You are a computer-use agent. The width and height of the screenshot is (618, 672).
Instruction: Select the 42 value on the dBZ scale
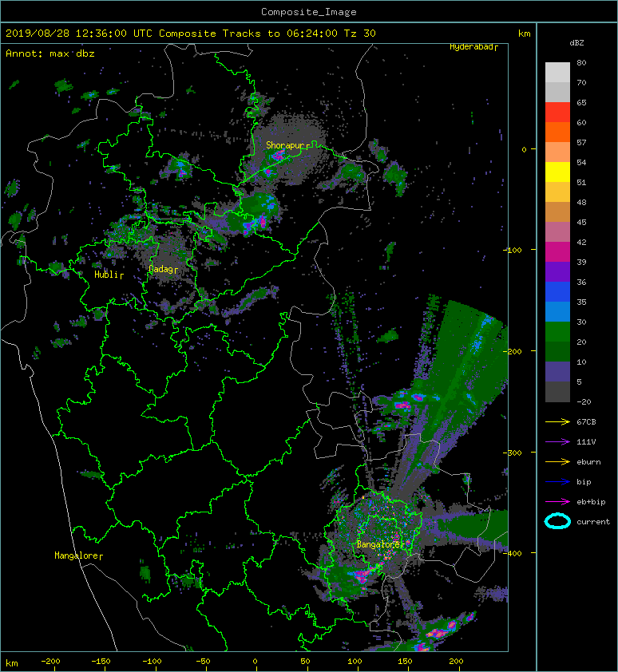[x=581, y=242]
